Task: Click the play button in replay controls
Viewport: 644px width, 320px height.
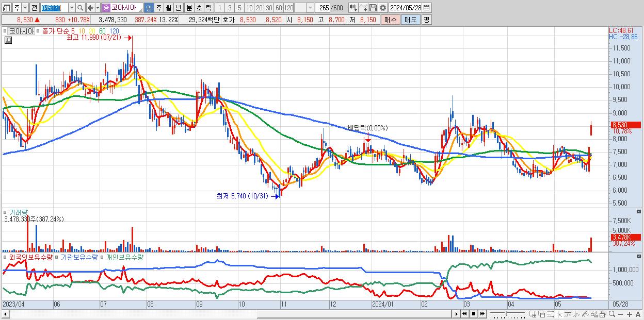Action: point(457,314)
